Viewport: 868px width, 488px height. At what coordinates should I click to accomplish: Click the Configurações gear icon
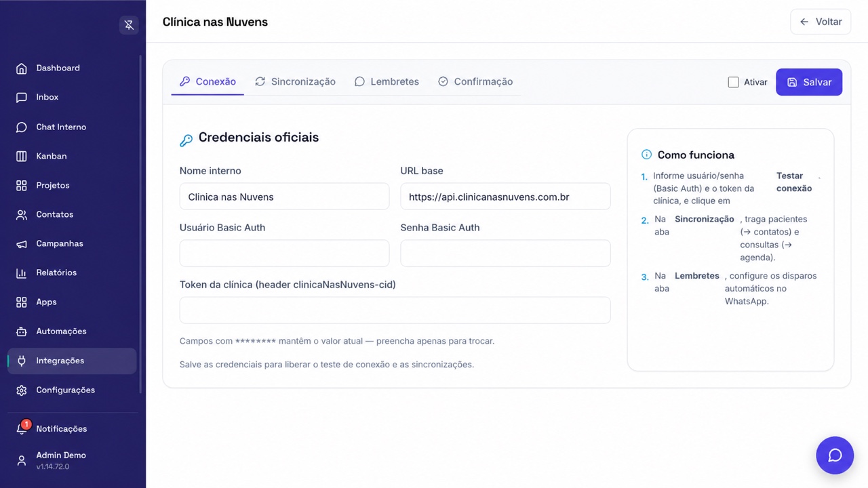22,390
